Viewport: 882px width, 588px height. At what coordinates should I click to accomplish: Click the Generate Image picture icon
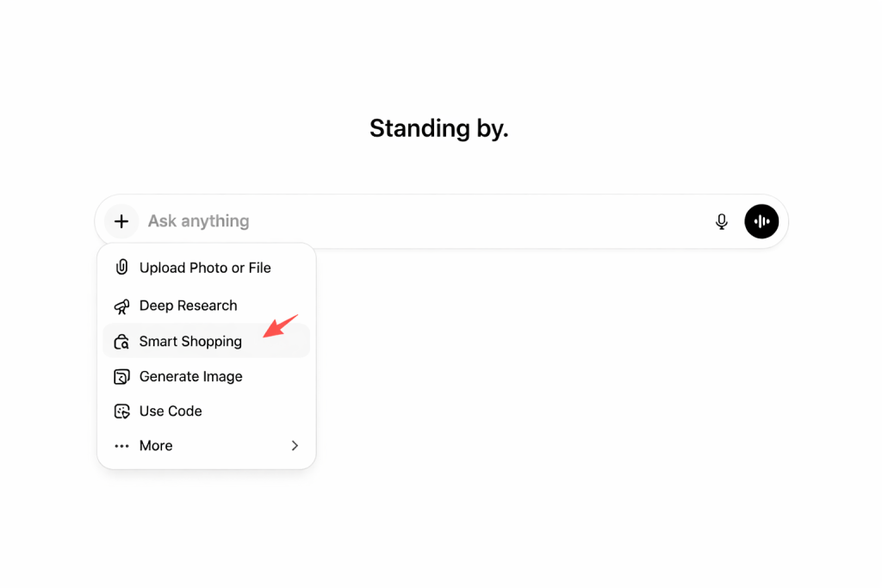pyautogui.click(x=121, y=377)
